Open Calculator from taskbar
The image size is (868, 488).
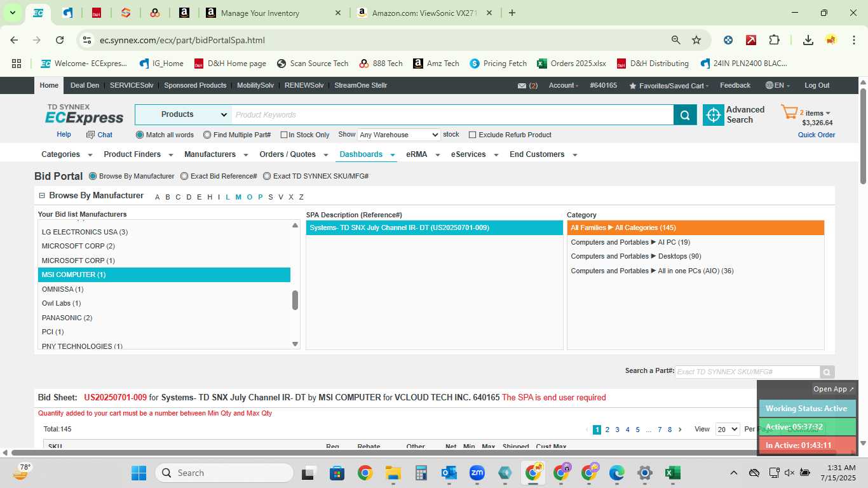coord(421,473)
